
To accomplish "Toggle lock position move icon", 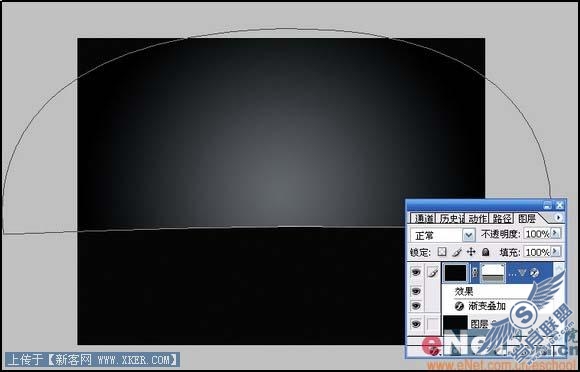I will (x=471, y=252).
